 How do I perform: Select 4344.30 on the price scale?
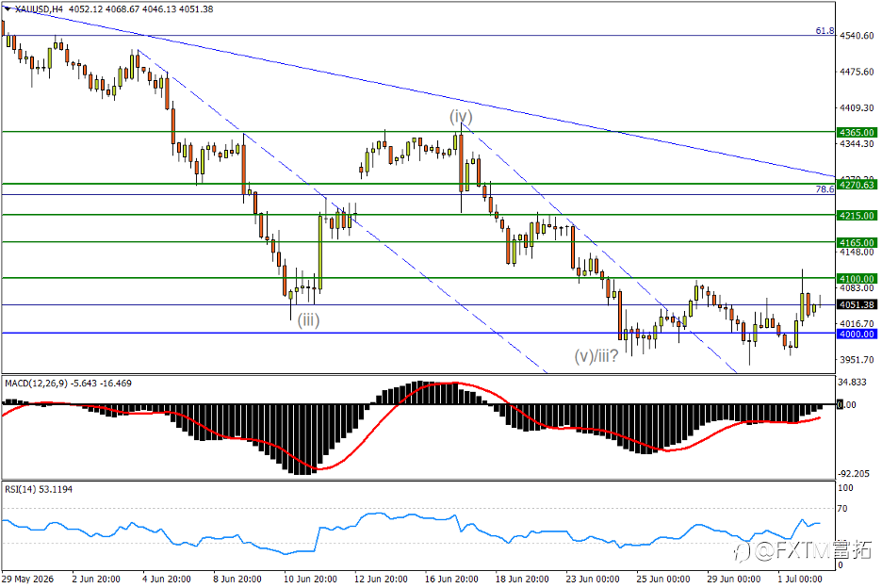click(x=857, y=143)
